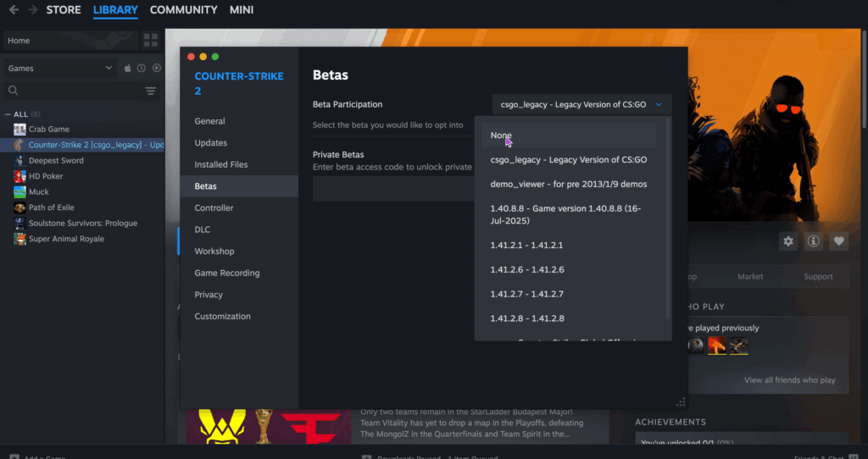The image size is (868, 459).
Task: Open Customization properties section
Action: coord(239,317)
